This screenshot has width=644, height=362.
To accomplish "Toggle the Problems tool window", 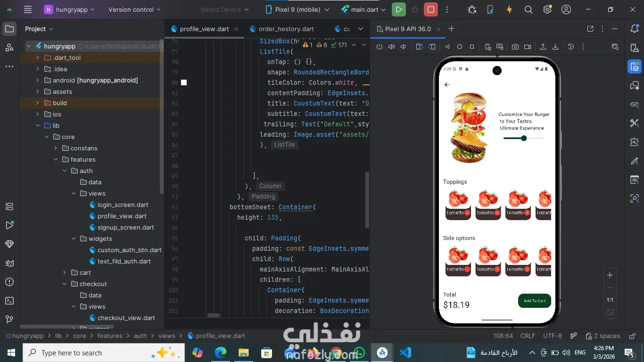I will (x=9, y=282).
